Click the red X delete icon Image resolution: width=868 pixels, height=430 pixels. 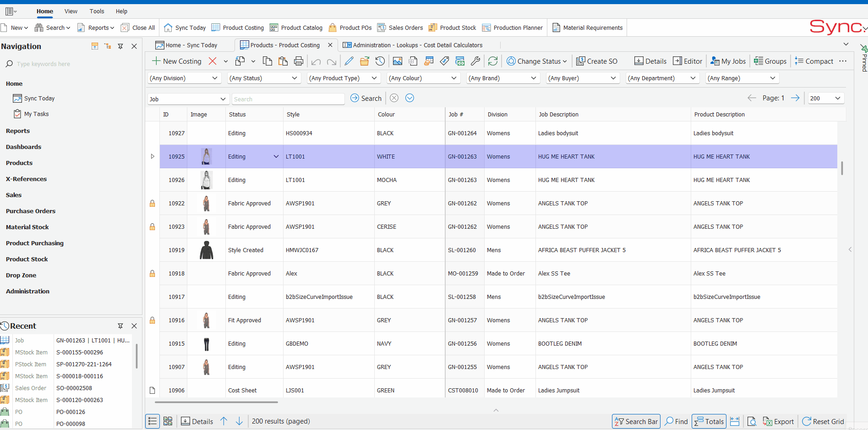(x=213, y=61)
